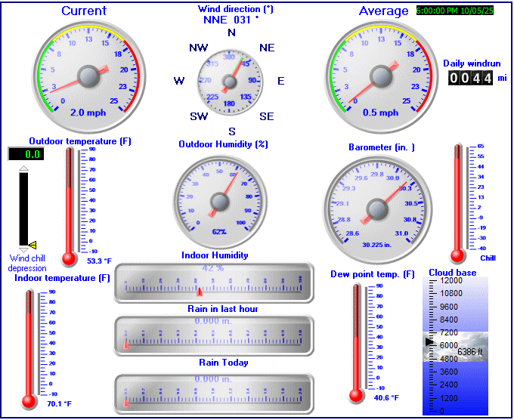Click the Outdoor Humidity gauge
The image size is (514, 420).
(x=220, y=201)
